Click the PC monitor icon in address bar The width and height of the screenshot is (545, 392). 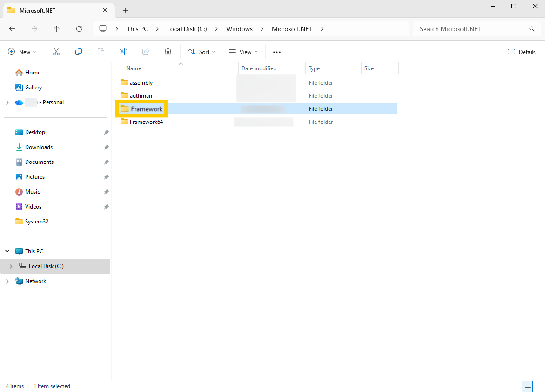(103, 29)
